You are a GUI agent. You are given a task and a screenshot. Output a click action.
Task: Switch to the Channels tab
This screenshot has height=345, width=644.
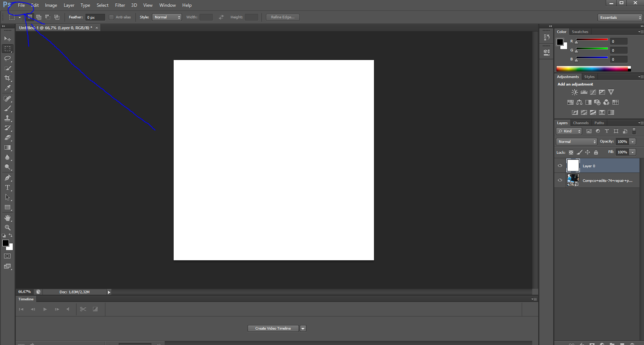click(x=581, y=123)
